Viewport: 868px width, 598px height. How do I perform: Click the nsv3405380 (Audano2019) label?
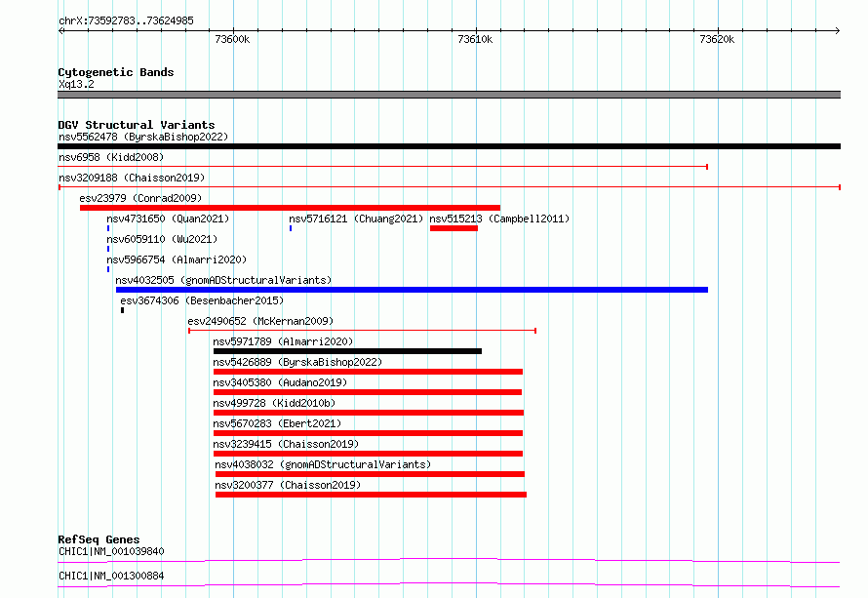point(280,382)
